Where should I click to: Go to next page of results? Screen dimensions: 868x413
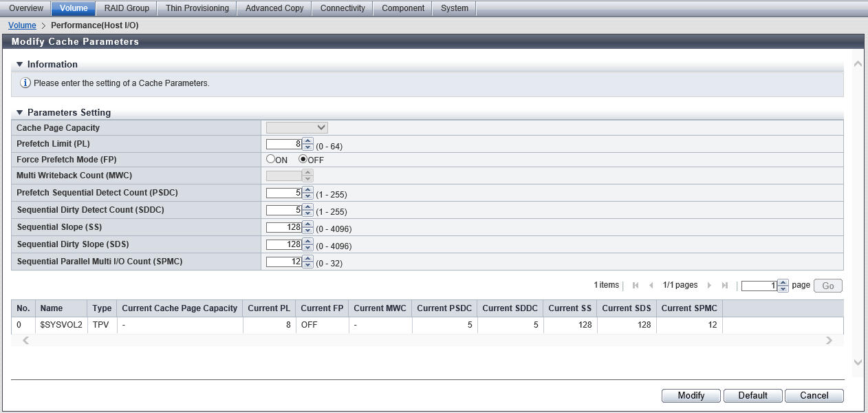[709, 286]
